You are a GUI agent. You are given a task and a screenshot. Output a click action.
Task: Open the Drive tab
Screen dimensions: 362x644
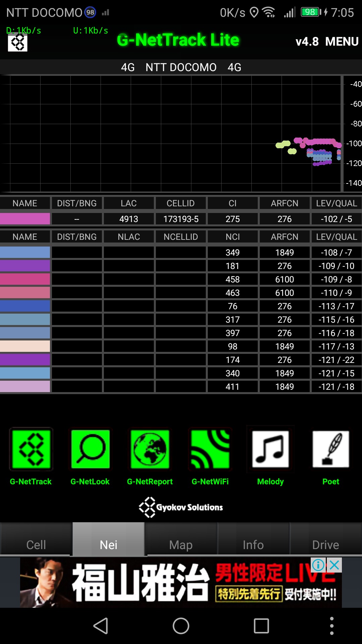[326, 539]
